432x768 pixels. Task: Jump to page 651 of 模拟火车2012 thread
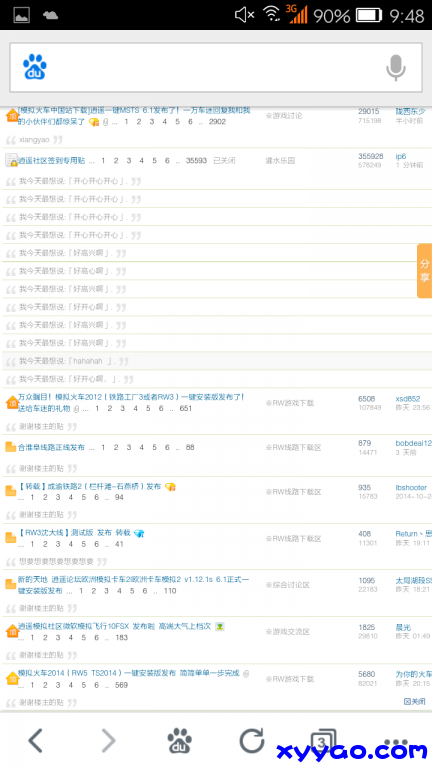click(x=186, y=408)
